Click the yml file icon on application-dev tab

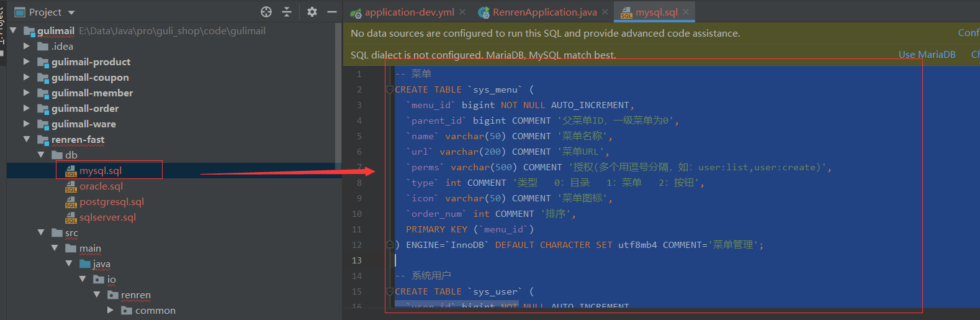coord(356,12)
